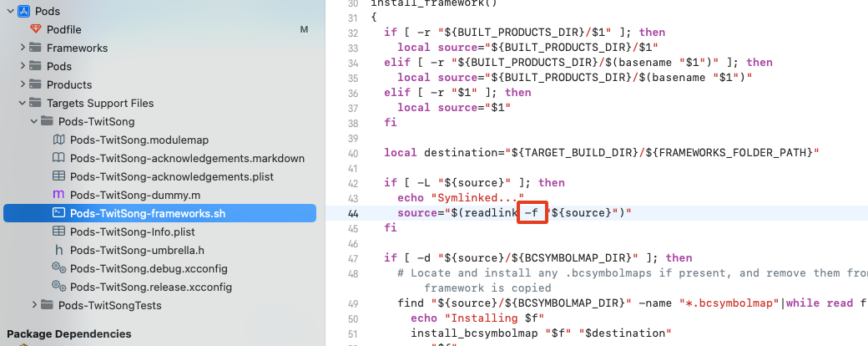The height and width of the screenshot is (346, 868).
Task: Click the echo "Installing $f" line
Action: pos(478,318)
